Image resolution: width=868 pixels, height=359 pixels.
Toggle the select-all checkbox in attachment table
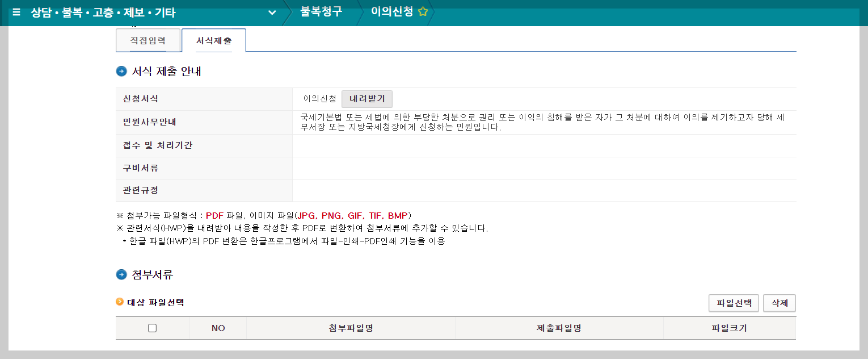(x=152, y=328)
